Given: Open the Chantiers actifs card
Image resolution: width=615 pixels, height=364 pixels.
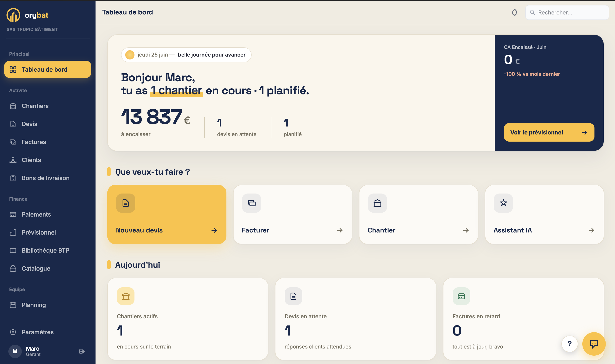Looking at the screenshot, I should (x=188, y=319).
